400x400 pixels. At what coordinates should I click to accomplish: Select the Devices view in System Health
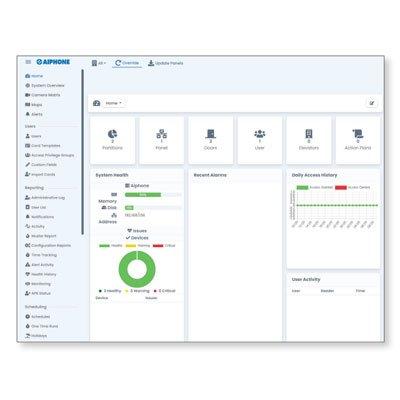click(137, 238)
